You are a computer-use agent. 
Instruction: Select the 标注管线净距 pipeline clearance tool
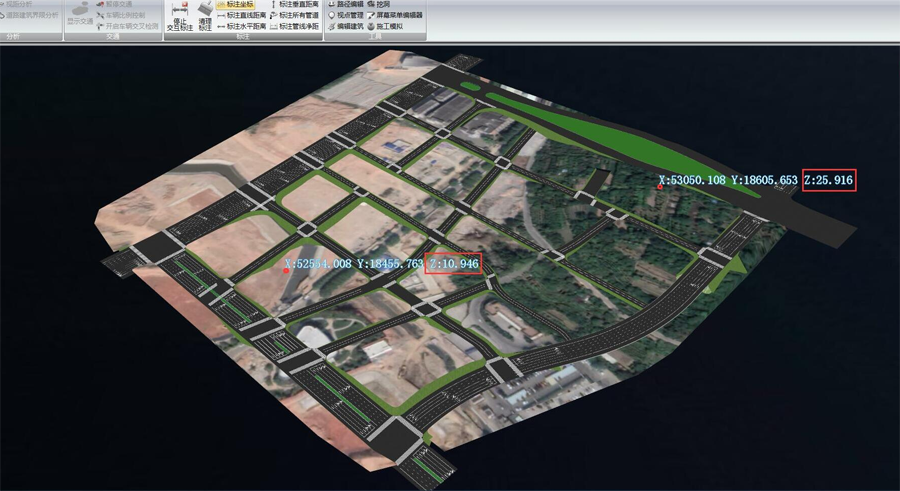pos(294,26)
